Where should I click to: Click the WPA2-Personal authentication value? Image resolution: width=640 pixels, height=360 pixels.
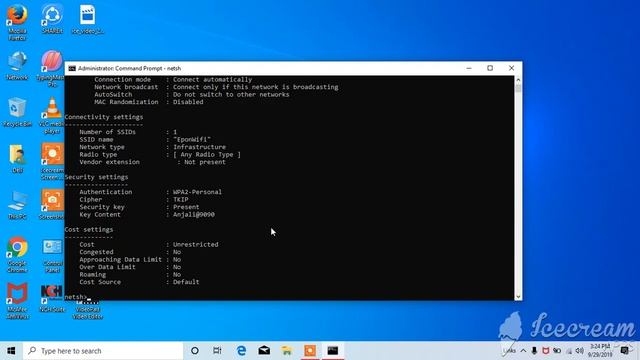pos(197,192)
